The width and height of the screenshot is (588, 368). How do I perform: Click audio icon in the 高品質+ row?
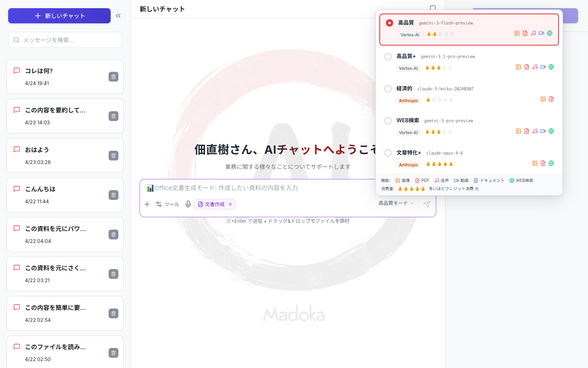[x=535, y=67]
